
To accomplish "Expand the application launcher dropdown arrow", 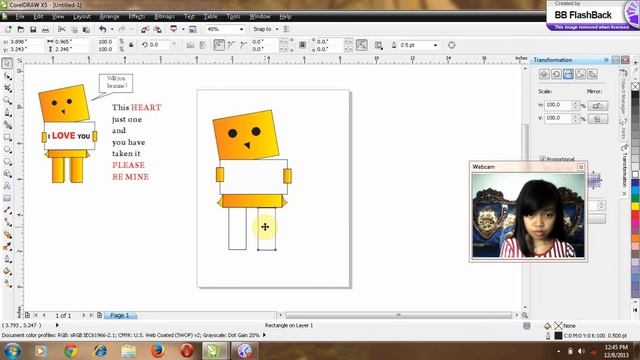I will [183, 29].
